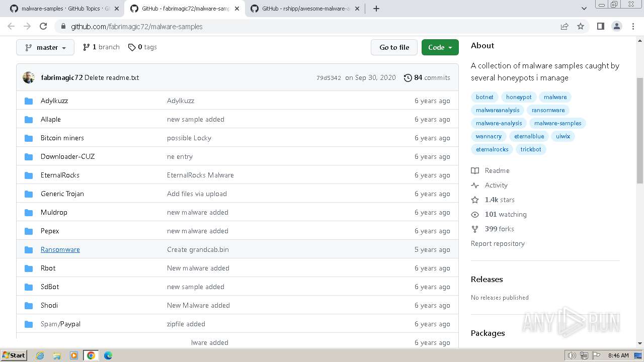Open the Chrome profile avatar icon

pos(616,27)
